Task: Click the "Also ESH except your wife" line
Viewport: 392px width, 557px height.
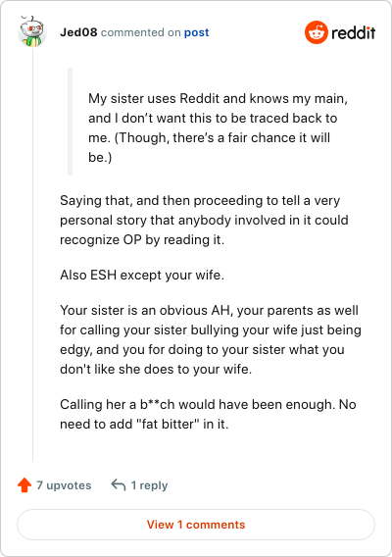Action: pos(142,275)
